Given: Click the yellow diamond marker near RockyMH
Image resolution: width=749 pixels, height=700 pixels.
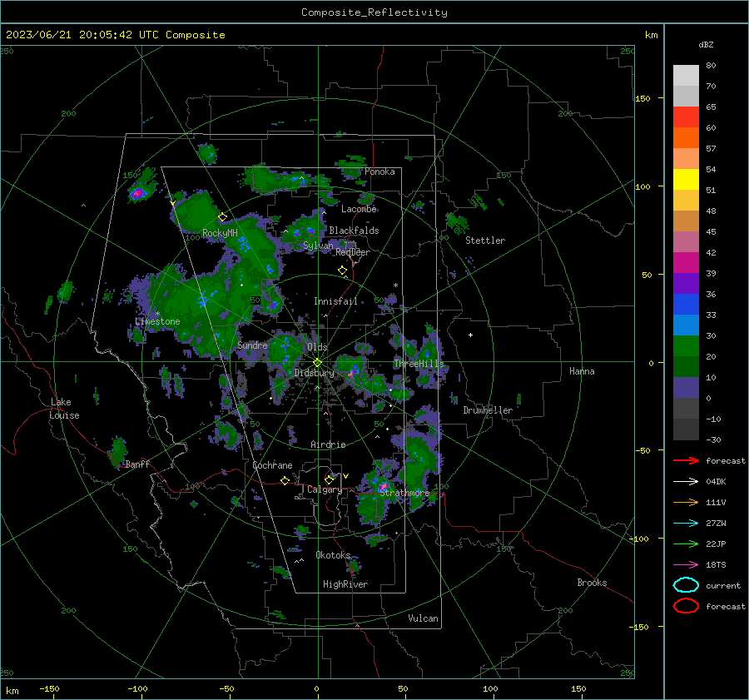Looking at the screenshot, I should [x=222, y=217].
